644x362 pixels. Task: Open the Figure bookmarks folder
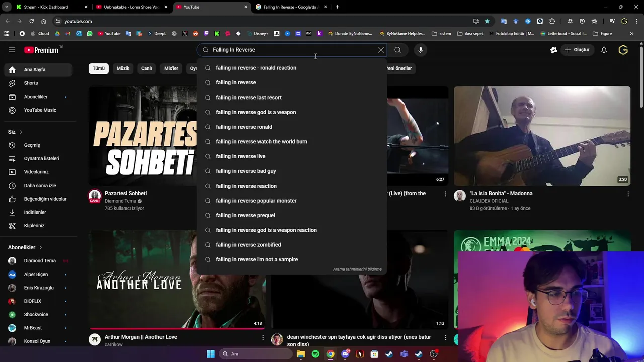pos(602,34)
